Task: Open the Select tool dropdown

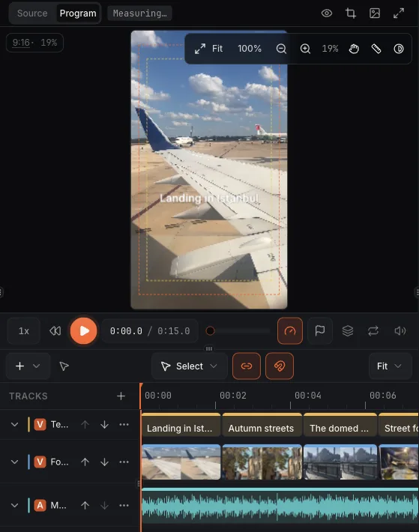Action: pos(190,366)
